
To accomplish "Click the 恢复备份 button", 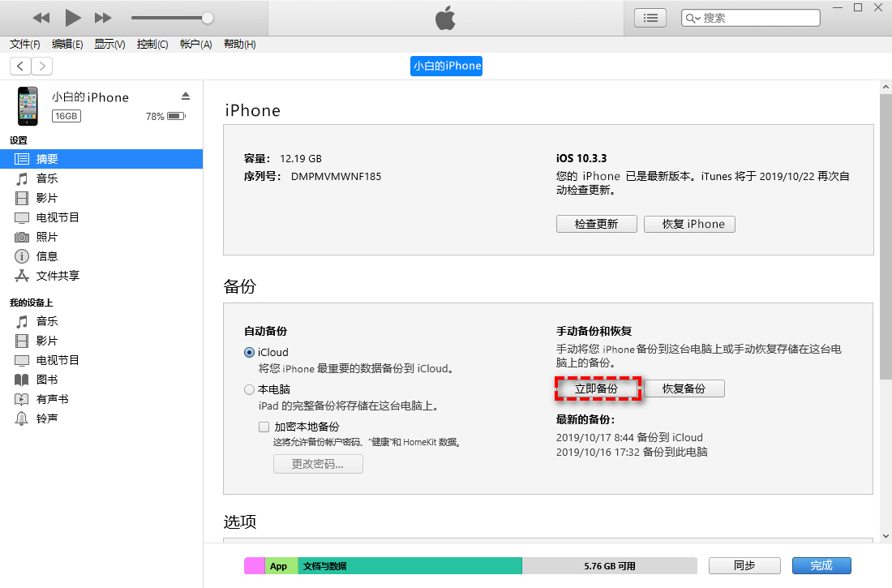I will pyautogui.click(x=684, y=388).
